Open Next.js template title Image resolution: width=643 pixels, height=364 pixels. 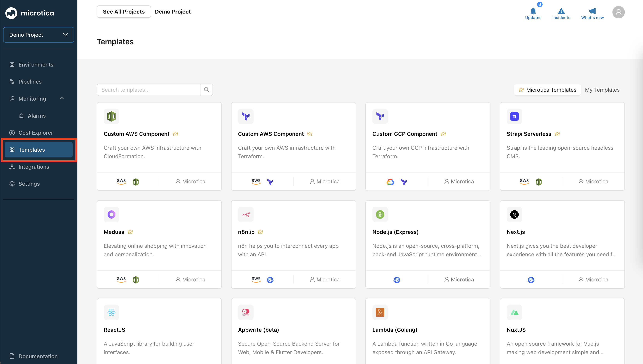click(x=516, y=232)
